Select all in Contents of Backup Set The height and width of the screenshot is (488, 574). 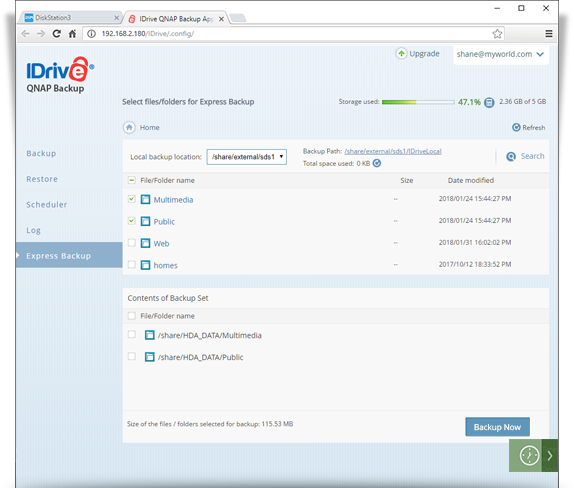131,316
